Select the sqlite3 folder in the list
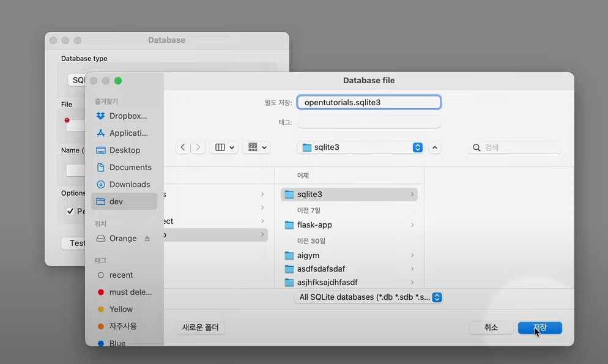 point(349,194)
